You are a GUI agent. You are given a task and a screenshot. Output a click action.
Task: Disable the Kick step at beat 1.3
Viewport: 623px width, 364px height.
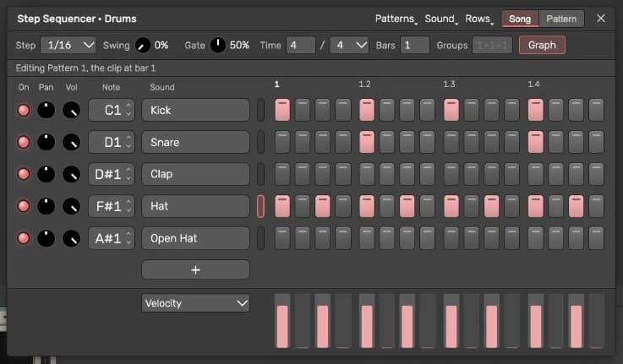point(451,110)
